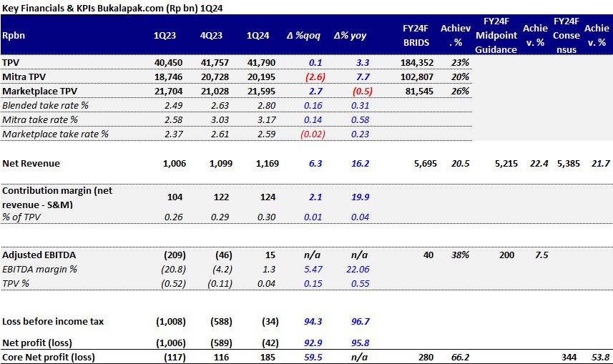Select the Blended take rate value 2.80
Viewport: 613px width, 364px height.
click(267, 106)
